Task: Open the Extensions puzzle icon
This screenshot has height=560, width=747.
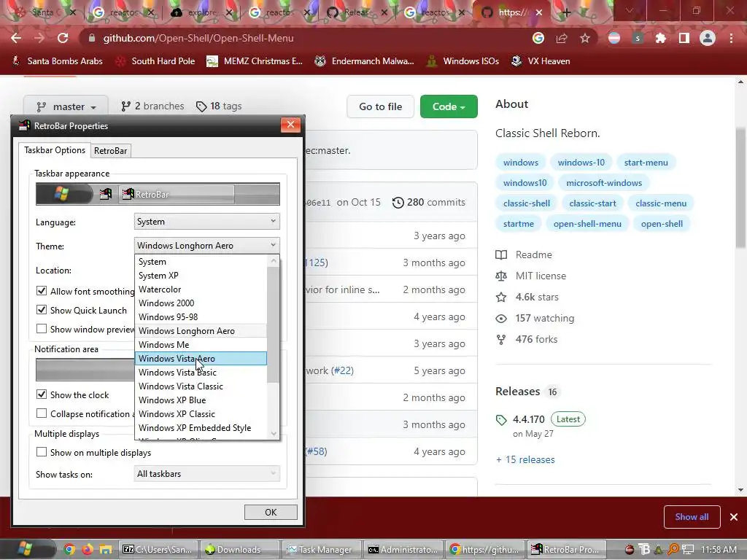Action: [660, 38]
